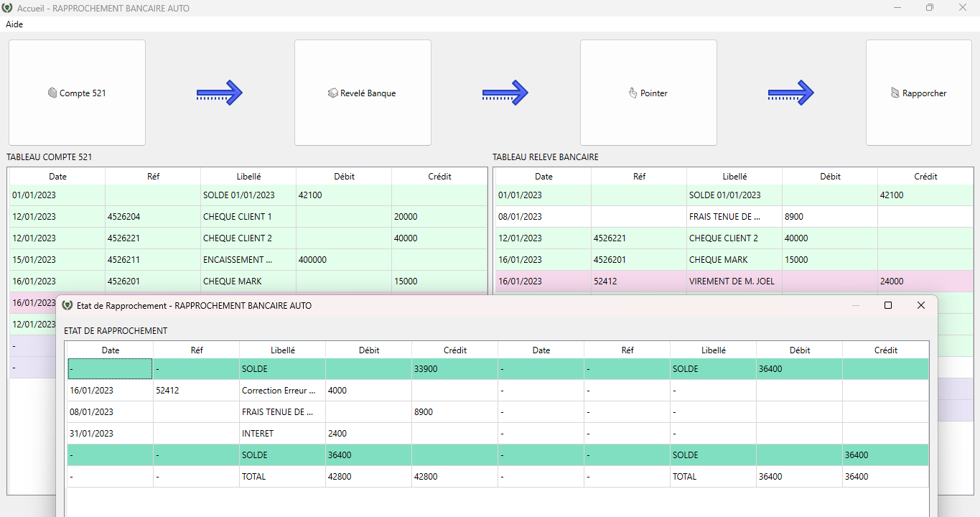Select the ENCAISSEMENT ... row label
Screen dimensions: 980x517
pos(248,260)
